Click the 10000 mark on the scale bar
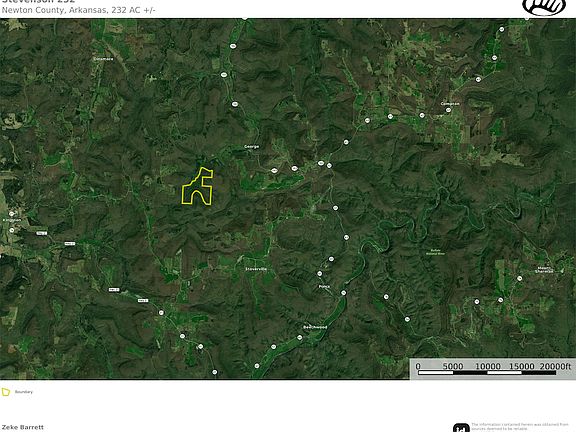This screenshot has width=576, height=432. point(487,366)
